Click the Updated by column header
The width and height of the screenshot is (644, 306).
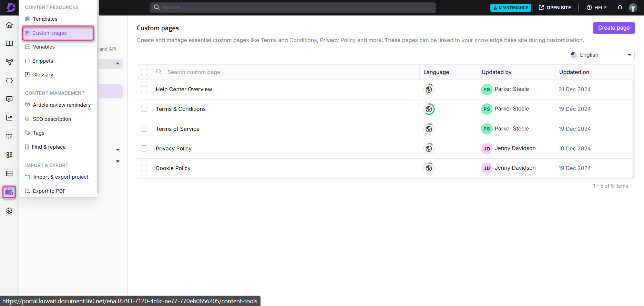pyautogui.click(x=497, y=72)
